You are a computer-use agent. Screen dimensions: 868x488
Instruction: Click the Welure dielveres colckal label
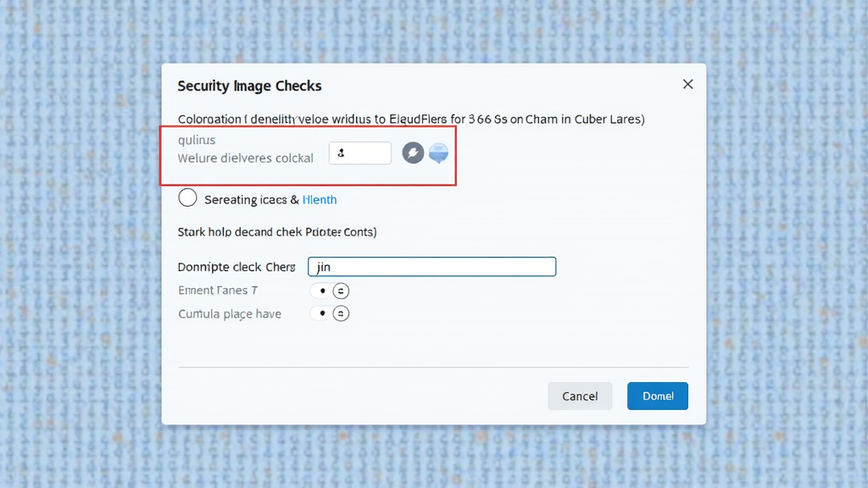(245, 158)
